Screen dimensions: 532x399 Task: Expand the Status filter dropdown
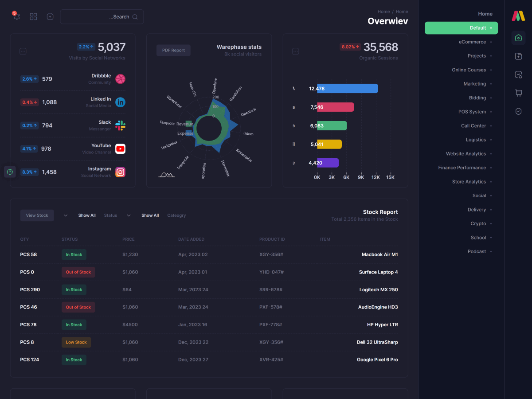pyautogui.click(x=129, y=215)
